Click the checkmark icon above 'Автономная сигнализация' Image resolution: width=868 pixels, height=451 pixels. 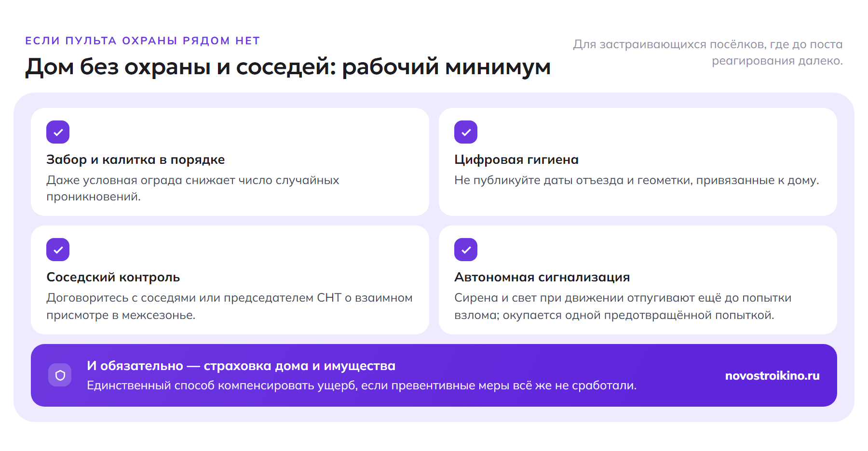466,250
